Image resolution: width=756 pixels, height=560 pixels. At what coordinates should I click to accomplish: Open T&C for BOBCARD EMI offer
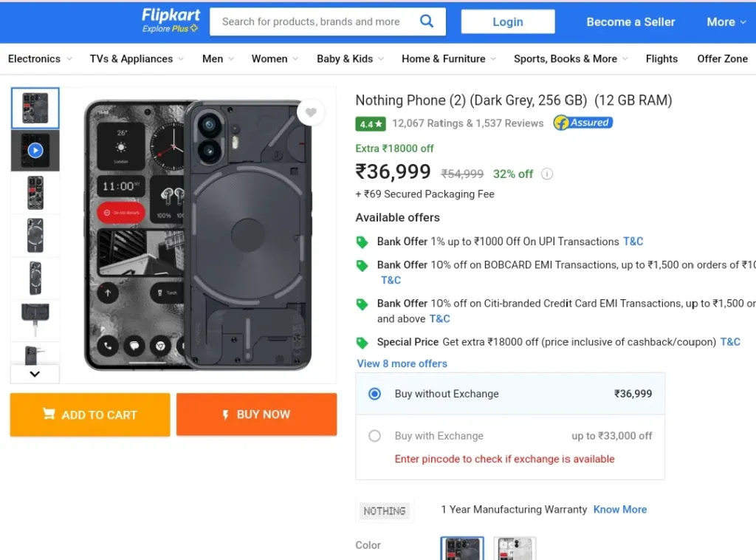pos(391,280)
